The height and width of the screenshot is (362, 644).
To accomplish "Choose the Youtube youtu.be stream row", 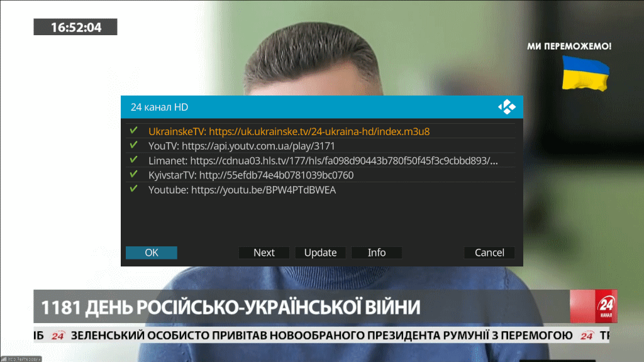I will coord(320,190).
